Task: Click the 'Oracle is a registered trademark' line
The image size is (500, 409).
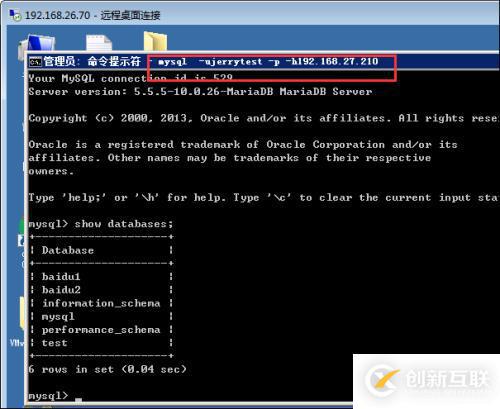Action: (243, 145)
